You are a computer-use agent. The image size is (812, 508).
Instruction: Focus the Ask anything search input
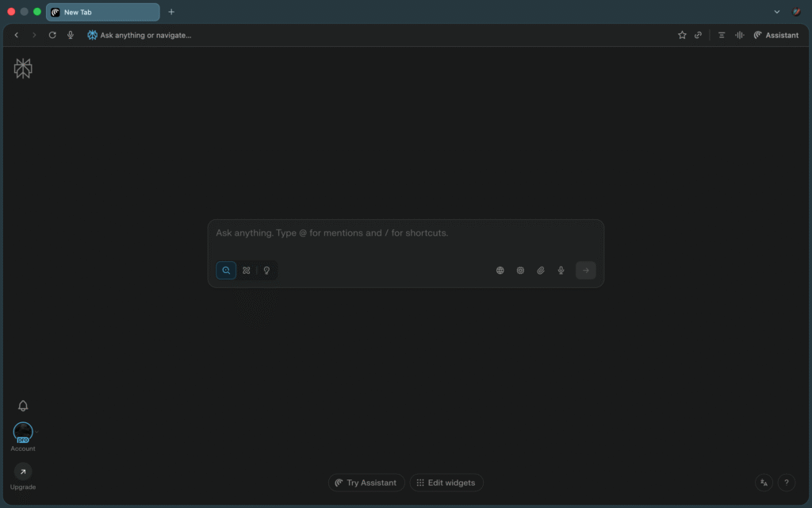[x=404, y=233]
